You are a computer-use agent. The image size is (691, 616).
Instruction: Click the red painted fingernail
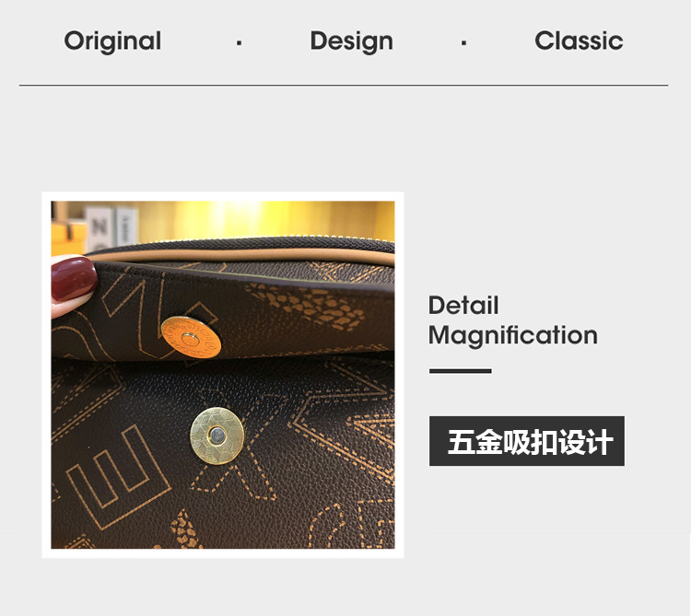point(73,279)
